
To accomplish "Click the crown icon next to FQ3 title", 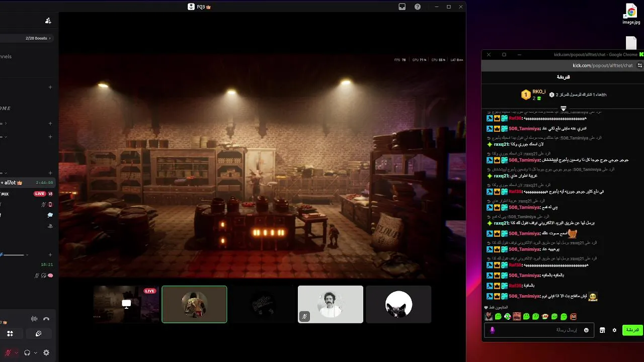I will [x=208, y=7].
